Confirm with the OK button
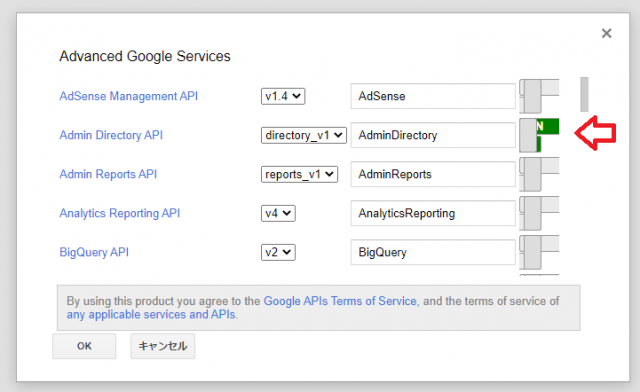 [84, 346]
